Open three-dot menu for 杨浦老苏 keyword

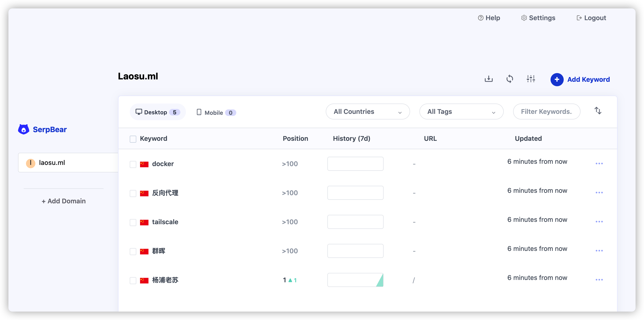pyautogui.click(x=599, y=279)
